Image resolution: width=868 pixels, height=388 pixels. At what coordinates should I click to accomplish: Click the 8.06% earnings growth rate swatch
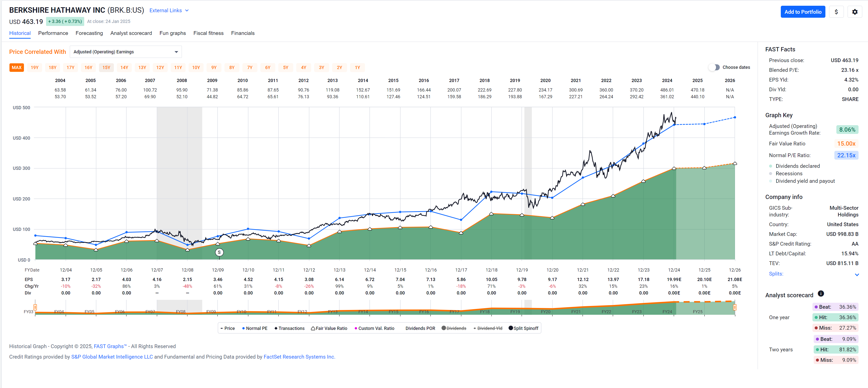click(847, 130)
